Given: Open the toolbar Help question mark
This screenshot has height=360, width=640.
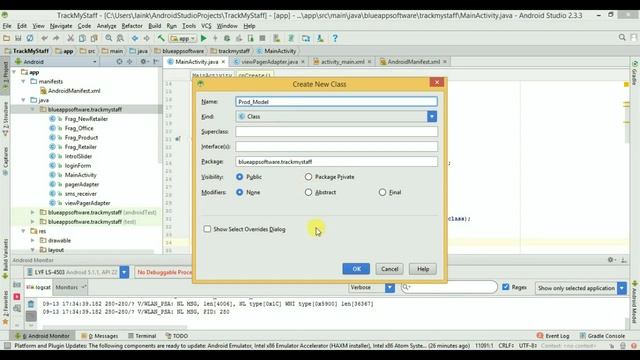Looking at the screenshot, I should (335, 38).
